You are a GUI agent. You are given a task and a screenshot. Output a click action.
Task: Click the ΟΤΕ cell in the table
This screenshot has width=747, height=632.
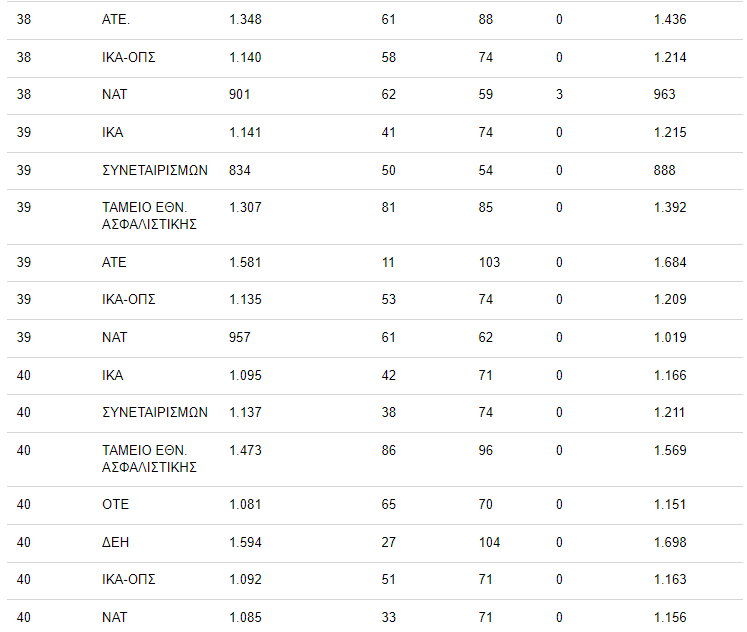click(115, 505)
